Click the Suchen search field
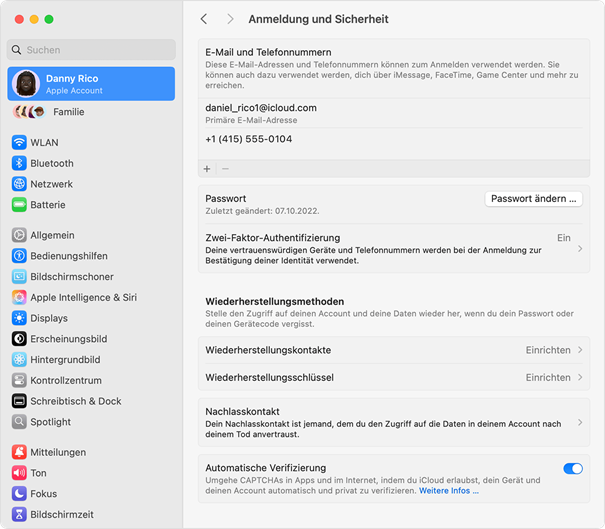This screenshot has width=605, height=529. [91, 50]
